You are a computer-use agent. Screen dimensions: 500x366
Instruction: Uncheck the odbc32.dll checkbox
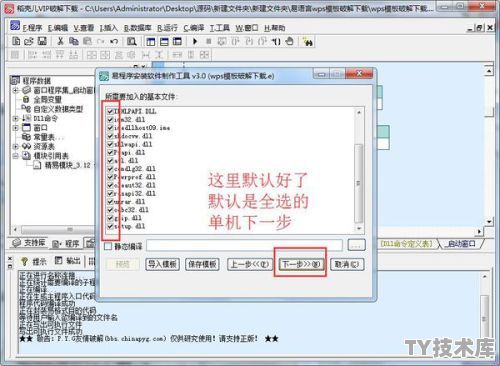[110, 210]
